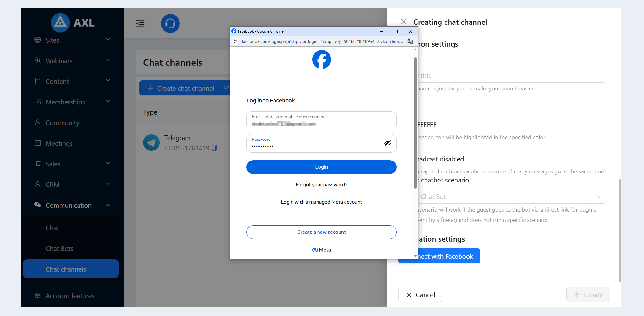Click the Sites globe icon
This screenshot has height=316, width=644.
38,40
